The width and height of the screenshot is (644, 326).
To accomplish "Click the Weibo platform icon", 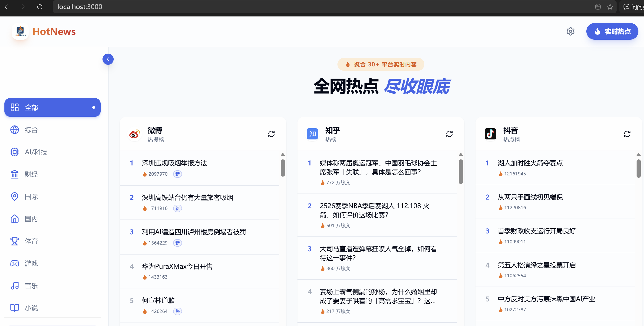I will [135, 134].
